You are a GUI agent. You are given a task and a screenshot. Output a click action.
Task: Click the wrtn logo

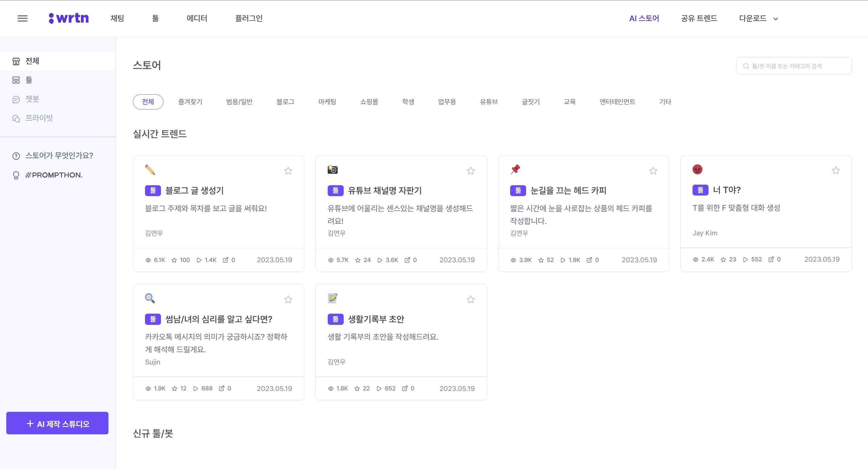click(69, 18)
